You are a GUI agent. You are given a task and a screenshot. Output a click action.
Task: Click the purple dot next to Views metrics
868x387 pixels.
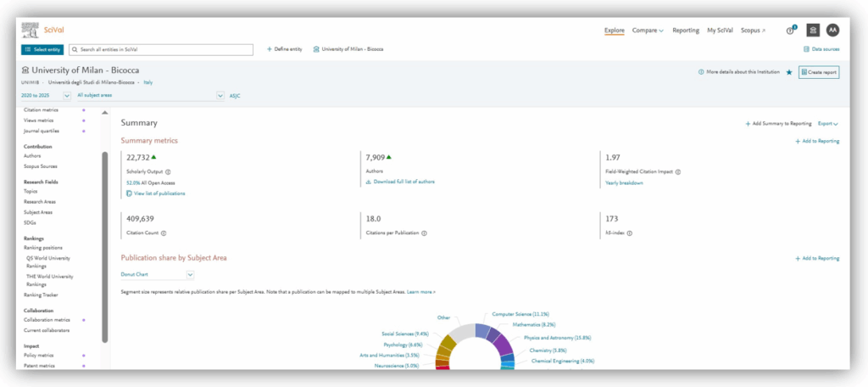tap(84, 121)
